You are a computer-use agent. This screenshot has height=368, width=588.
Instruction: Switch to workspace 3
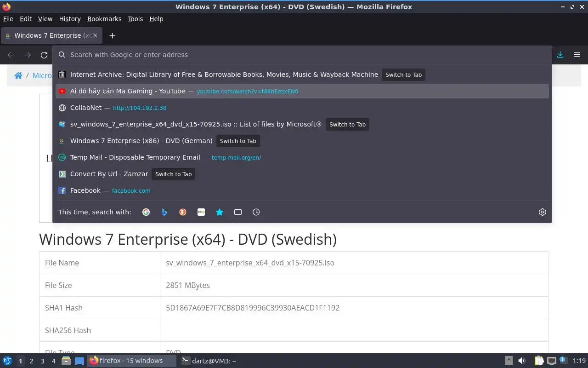42,361
